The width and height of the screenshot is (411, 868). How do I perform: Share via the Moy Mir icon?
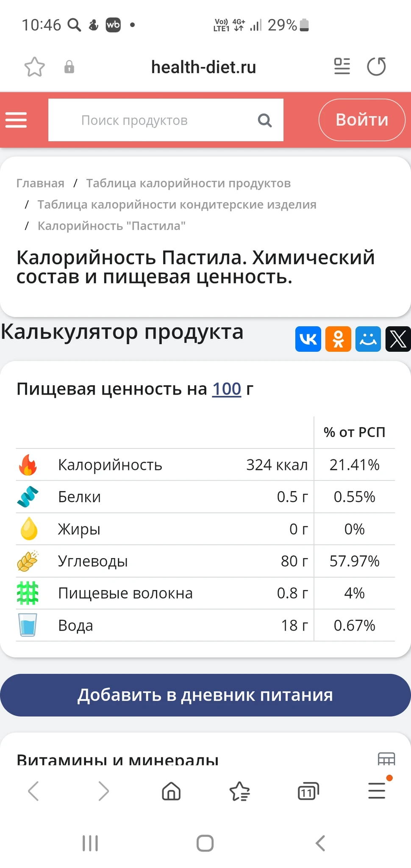tap(368, 339)
